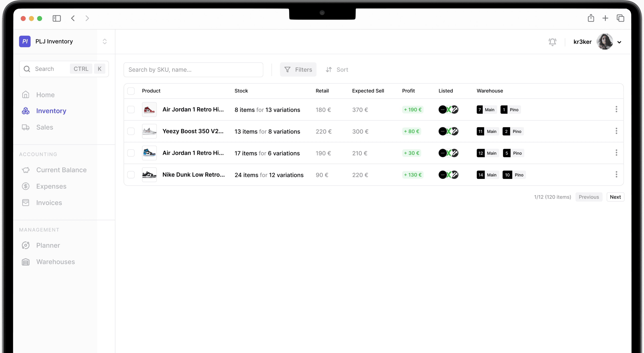Click the Filters button
Image resolution: width=644 pixels, height=353 pixels.
(x=298, y=69)
